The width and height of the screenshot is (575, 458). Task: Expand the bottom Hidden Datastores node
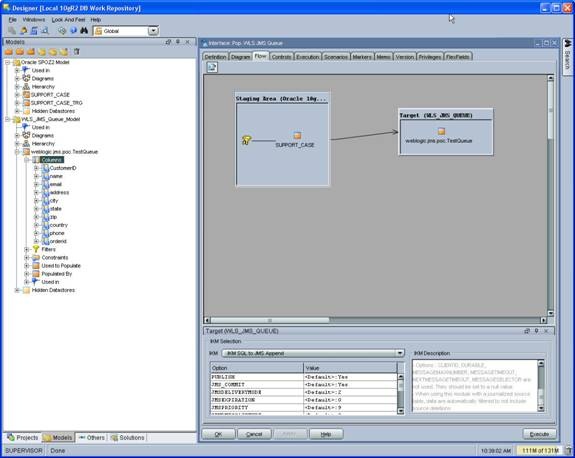tap(17, 290)
